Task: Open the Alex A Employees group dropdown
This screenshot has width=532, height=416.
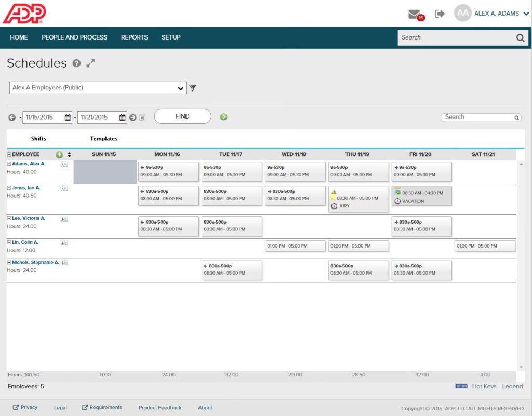Action: pos(98,88)
